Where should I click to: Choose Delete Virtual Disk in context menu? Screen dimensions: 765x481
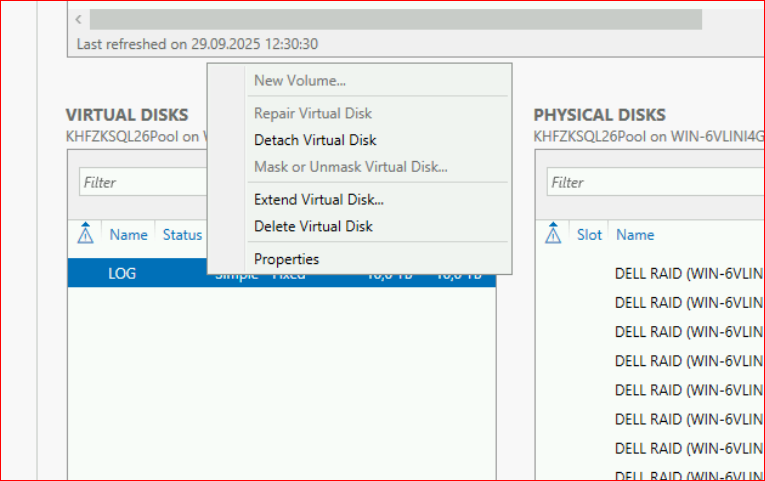(x=313, y=226)
